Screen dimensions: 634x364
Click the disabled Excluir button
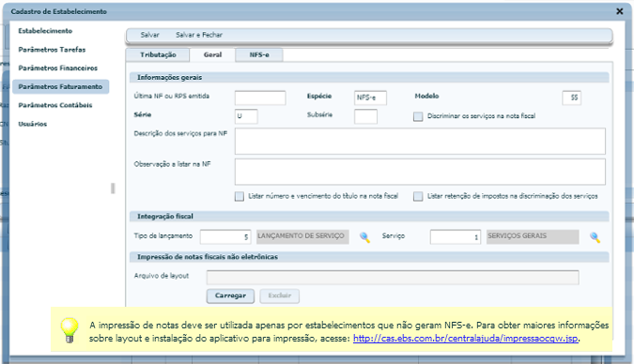pyautogui.click(x=280, y=296)
